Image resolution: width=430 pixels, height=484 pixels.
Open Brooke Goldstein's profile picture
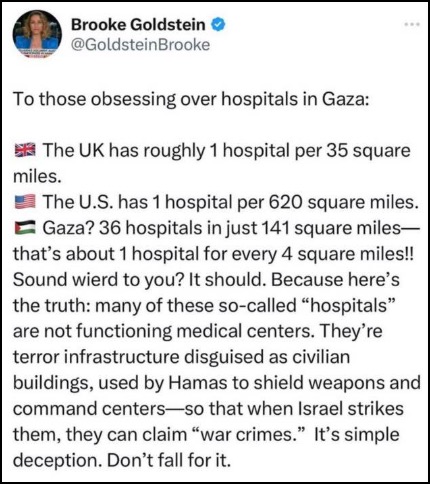click(x=37, y=34)
